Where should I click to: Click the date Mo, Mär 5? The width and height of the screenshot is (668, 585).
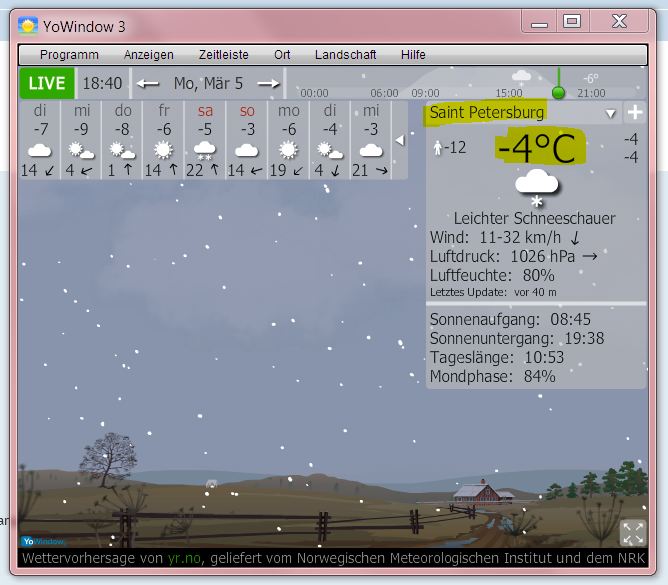pyautogui.click(x=208, y=84)
